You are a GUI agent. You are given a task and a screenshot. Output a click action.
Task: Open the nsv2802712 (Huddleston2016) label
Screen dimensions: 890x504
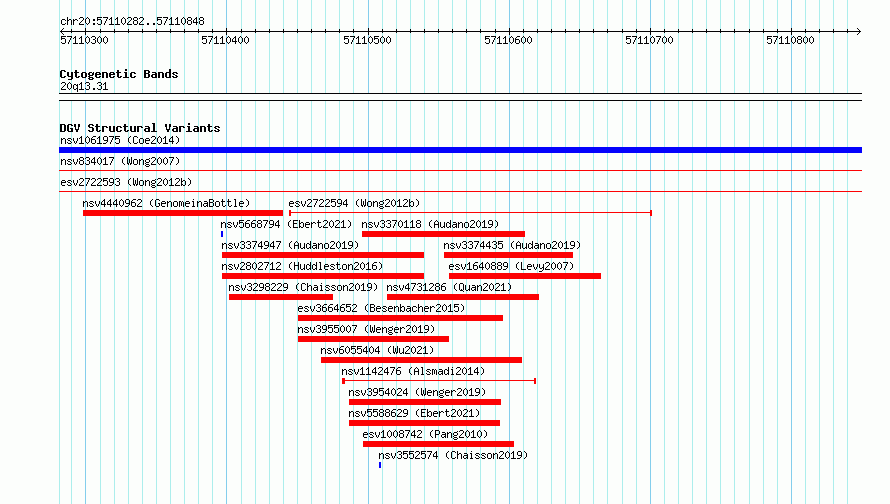pos(302,266)
